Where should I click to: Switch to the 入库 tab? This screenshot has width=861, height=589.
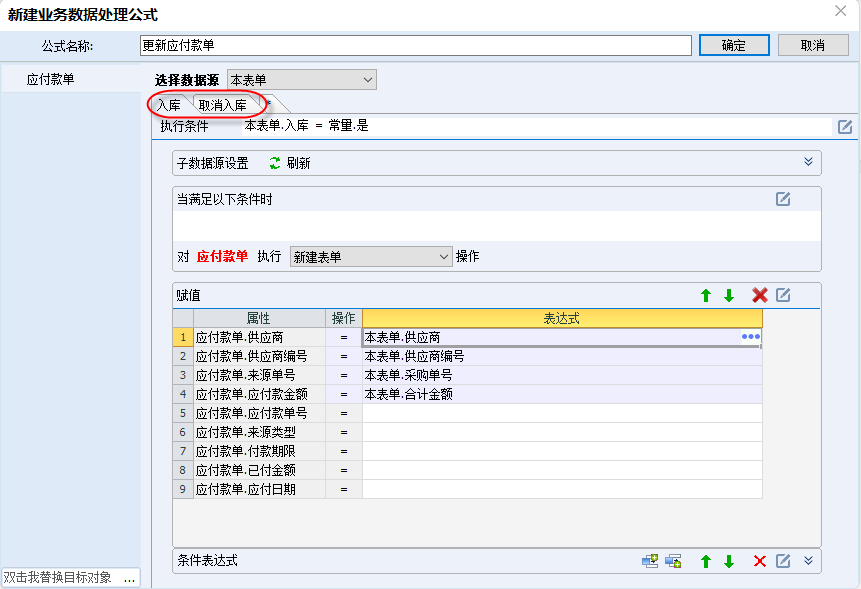(x=169, y=105)
